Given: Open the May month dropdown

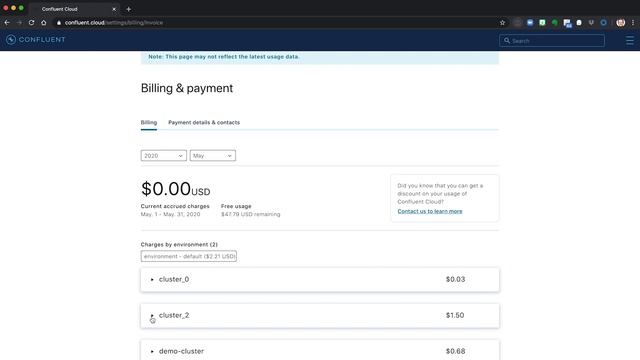Looking at the screenshot, I should coord(213,156).
